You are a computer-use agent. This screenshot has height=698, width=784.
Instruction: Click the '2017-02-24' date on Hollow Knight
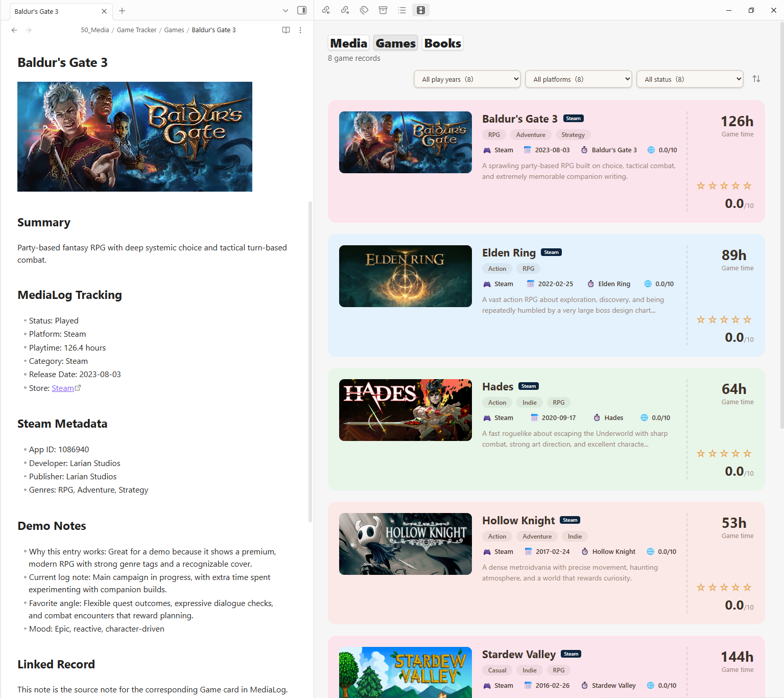pyautogui.click(x=553, y=552)
